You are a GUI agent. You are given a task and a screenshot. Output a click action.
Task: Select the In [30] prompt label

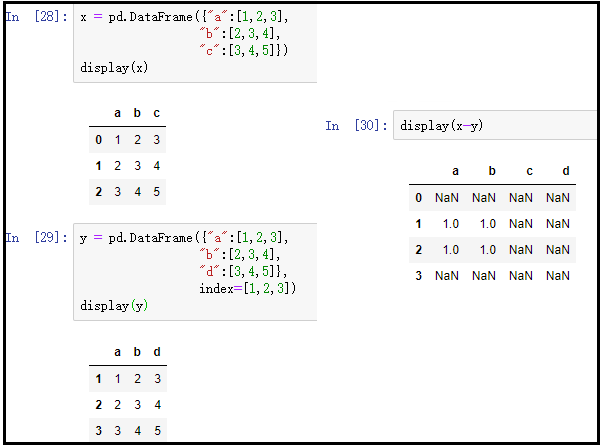click(x=357, y=126)
